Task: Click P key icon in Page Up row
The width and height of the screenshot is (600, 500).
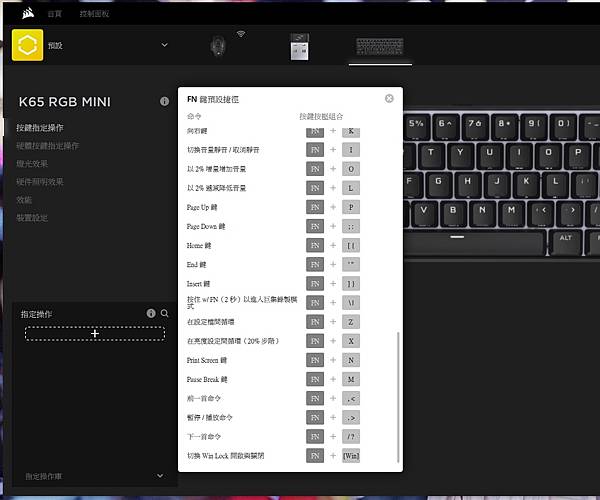Action: [351, 207]
